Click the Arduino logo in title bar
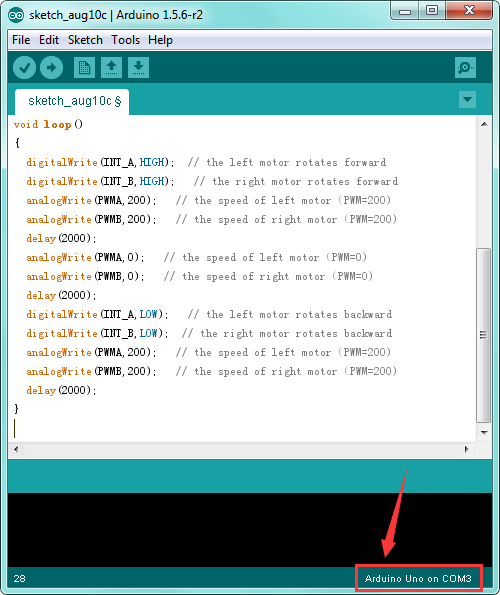Viewport: 500px width, 595px height. tap(16, 15)
